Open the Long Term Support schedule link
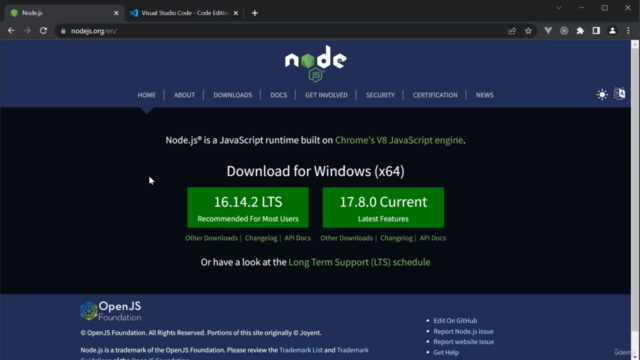This screenshot has height=360, width=640. [359, 262]
